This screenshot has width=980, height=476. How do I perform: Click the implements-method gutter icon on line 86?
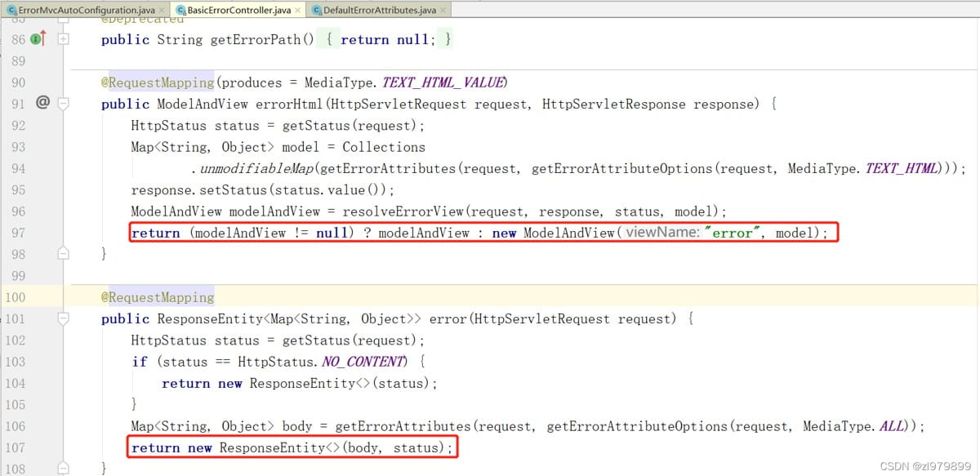click(38, 39)
